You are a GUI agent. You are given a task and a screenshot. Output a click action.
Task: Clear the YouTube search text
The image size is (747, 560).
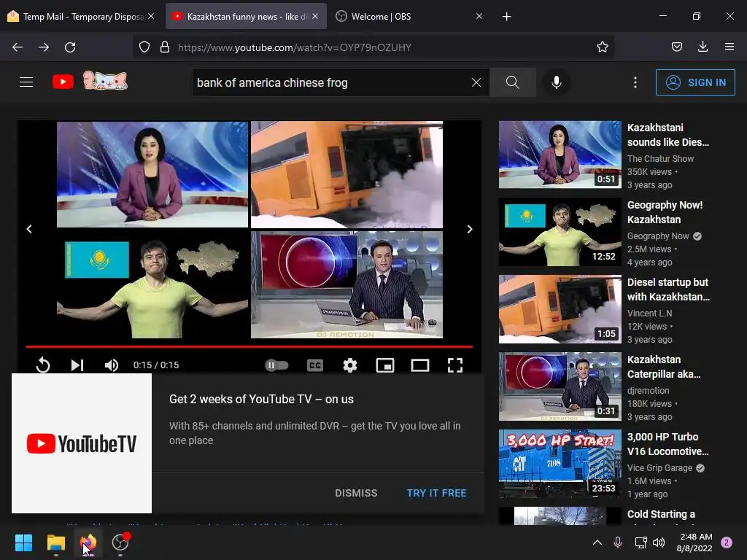tap(476, 82)
